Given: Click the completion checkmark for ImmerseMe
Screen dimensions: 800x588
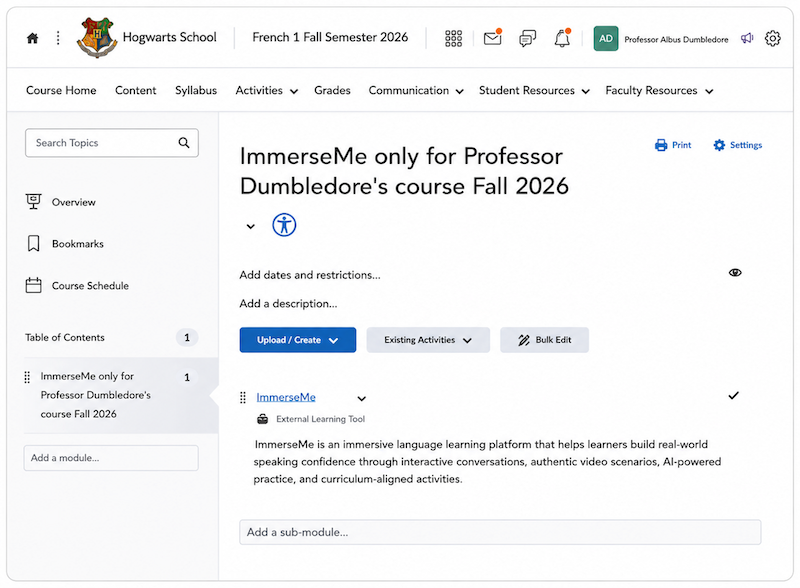Looking at the screenshot, I should [733, 396].
